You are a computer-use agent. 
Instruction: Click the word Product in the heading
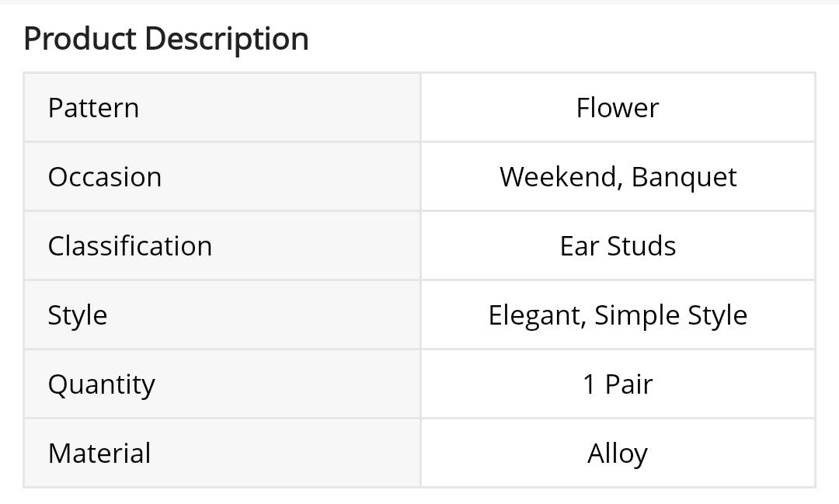pos(79,39)
